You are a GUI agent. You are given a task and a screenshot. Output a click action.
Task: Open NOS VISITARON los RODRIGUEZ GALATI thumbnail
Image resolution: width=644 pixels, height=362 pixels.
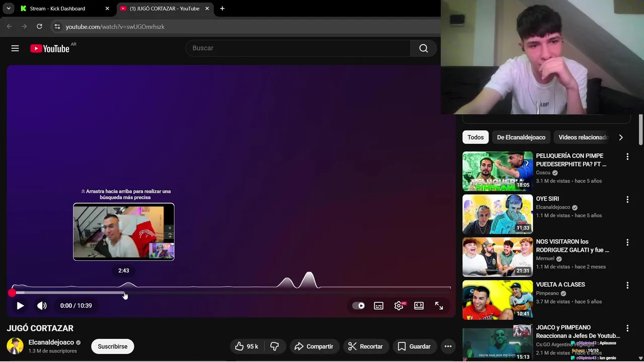(x=498, y=257)
